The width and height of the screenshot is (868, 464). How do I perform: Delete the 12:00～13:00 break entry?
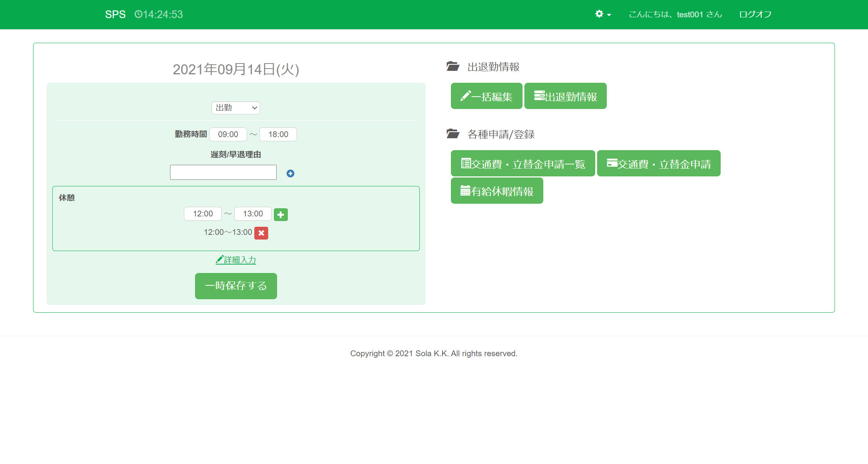click(261, 233)
